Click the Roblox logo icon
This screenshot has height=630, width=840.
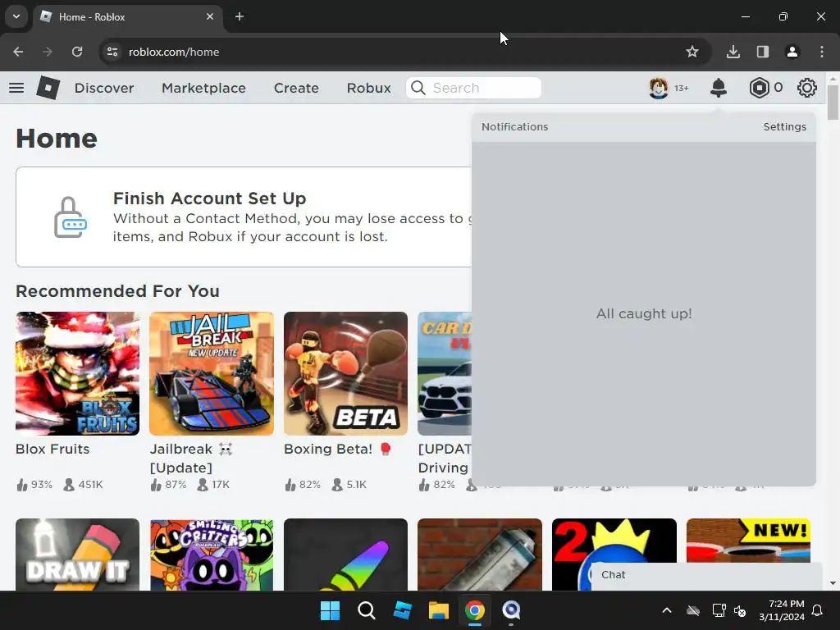point(48,88)
